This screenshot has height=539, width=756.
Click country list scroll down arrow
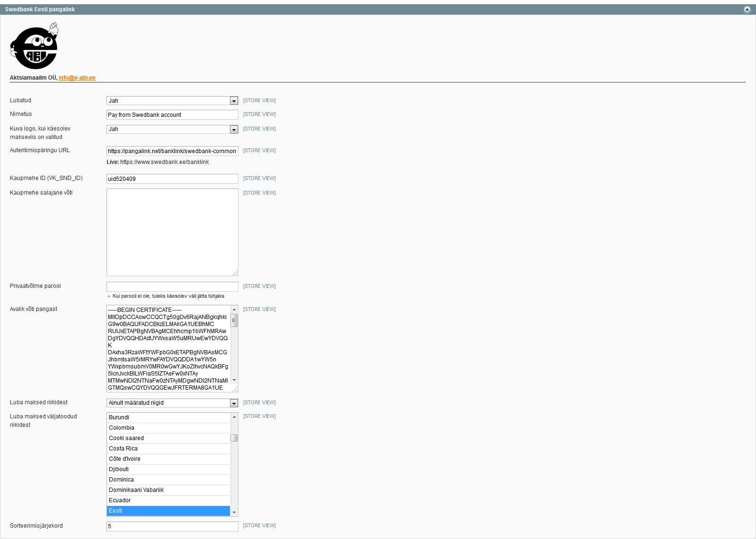(234, 512)
